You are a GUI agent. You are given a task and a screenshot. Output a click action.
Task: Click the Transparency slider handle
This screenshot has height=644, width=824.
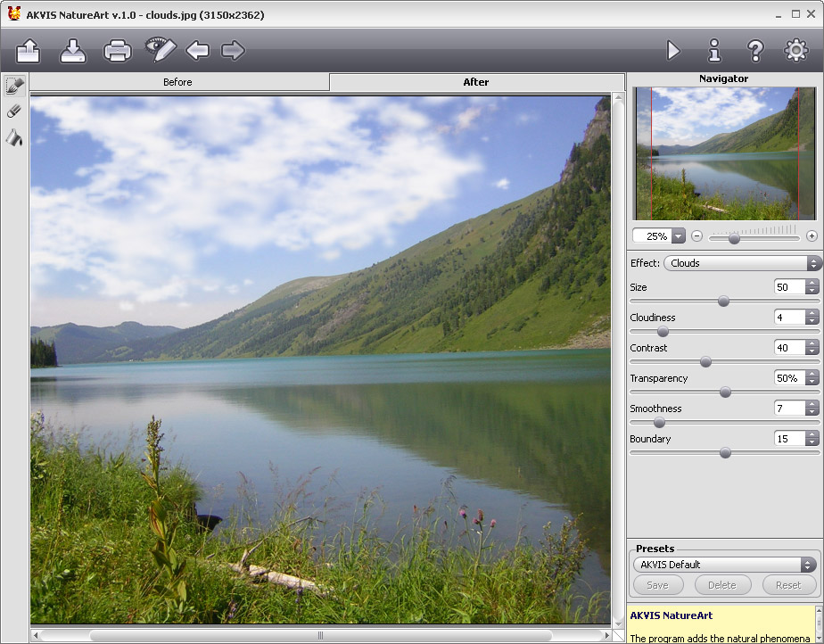pos(725,392)
